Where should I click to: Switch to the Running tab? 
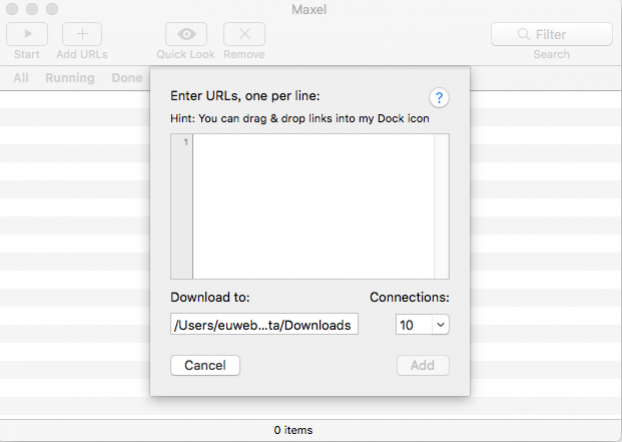[70, 78]
